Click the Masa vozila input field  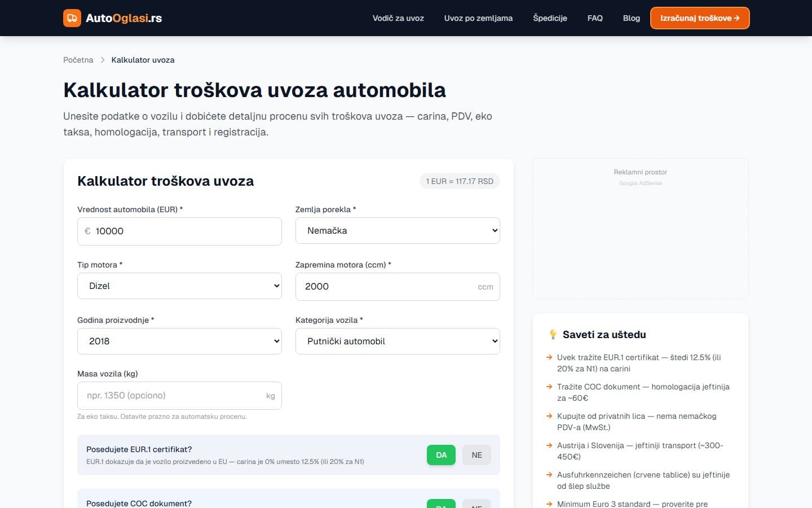tap(179, 396)
